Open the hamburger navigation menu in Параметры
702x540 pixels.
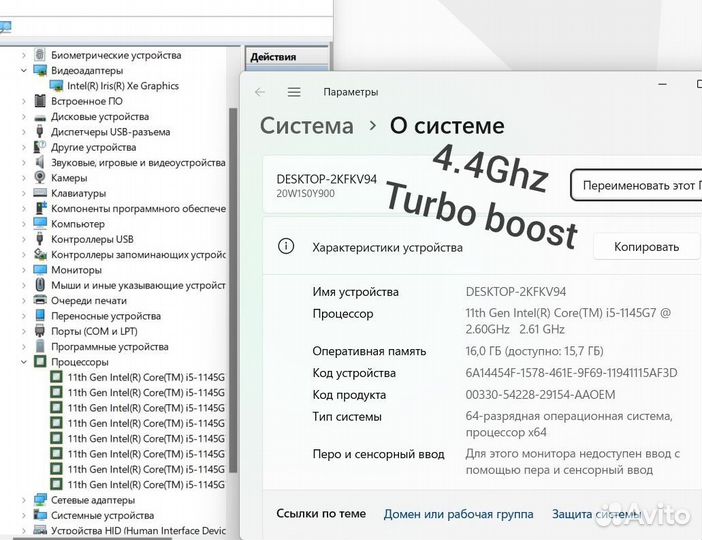coord(294,92)
